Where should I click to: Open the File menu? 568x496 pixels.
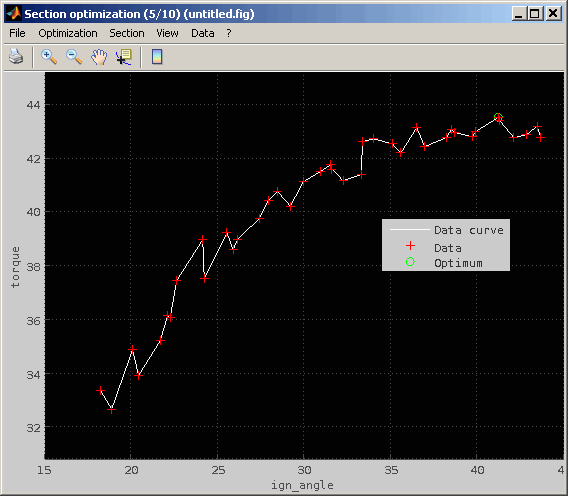(x=17, y=33)
